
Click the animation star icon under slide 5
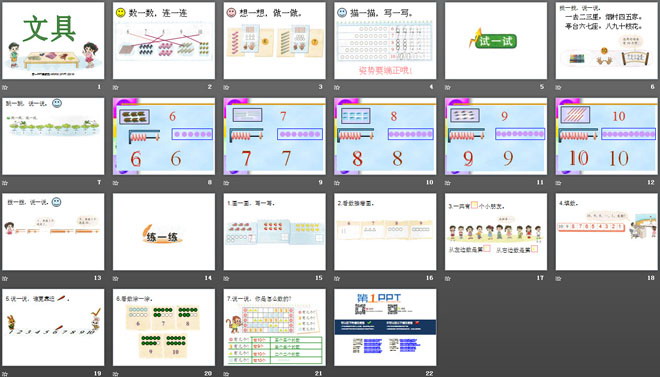click(448, 88)
